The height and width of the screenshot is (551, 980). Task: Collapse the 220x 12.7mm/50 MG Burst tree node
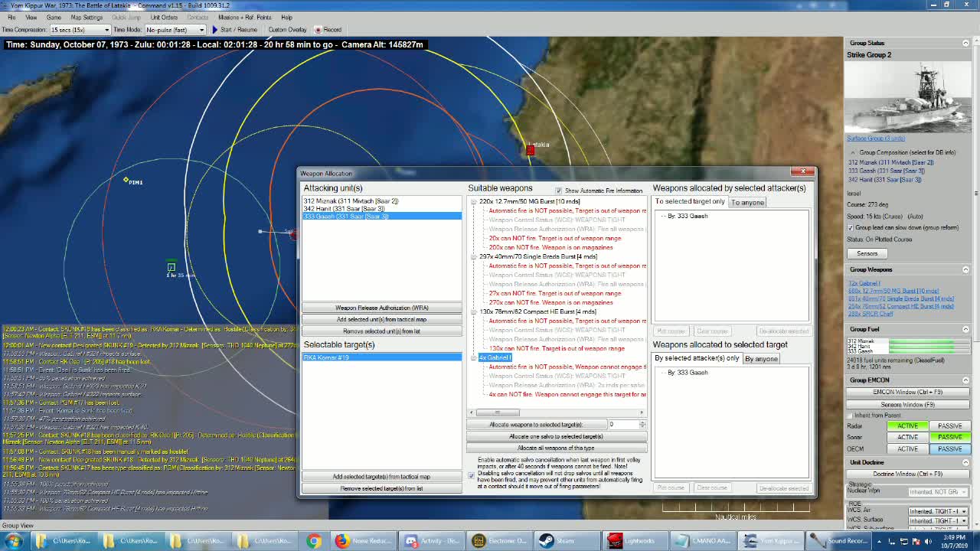coord(473,201)
